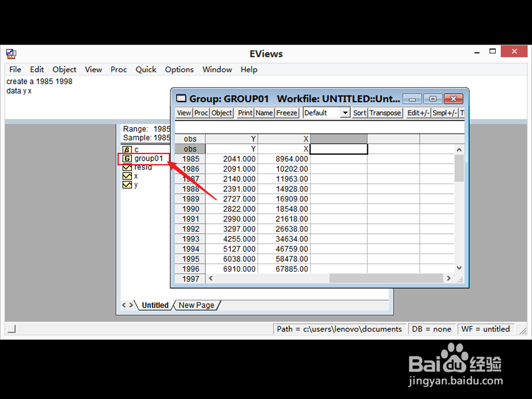Click the Name button in group toolbar
This screenshot has width=532, height=399.
[x=264, y=113]
